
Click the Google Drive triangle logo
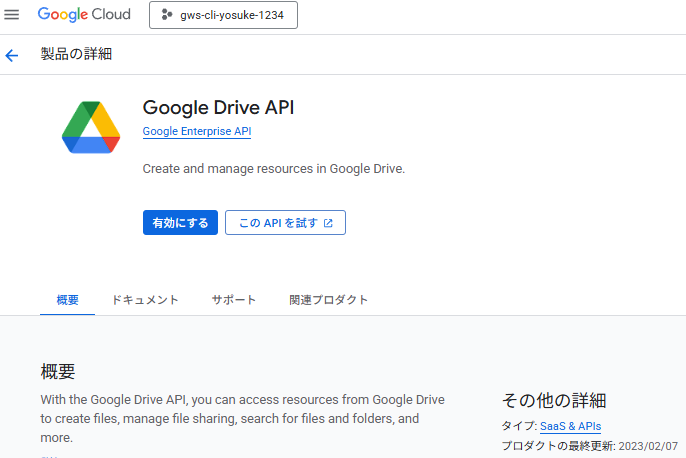coord(91,128)
